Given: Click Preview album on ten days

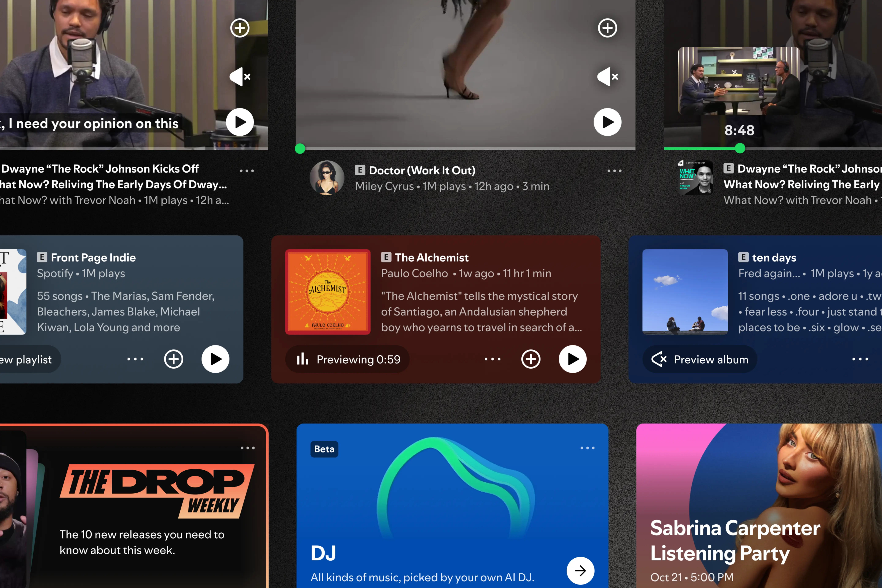Looking at the screenshot, I should coord(700,359).
